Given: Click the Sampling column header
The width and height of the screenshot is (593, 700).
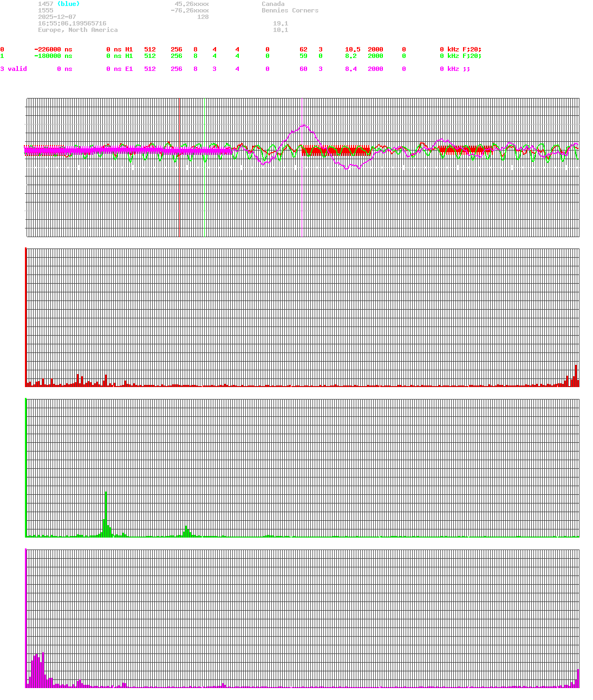Looking at the screenshot, I should tap(383, 43).
